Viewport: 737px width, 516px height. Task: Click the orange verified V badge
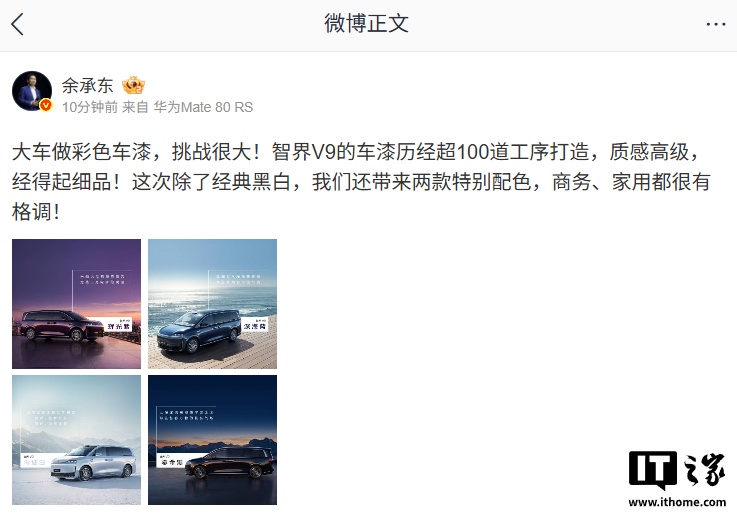(x=46, y=105)
